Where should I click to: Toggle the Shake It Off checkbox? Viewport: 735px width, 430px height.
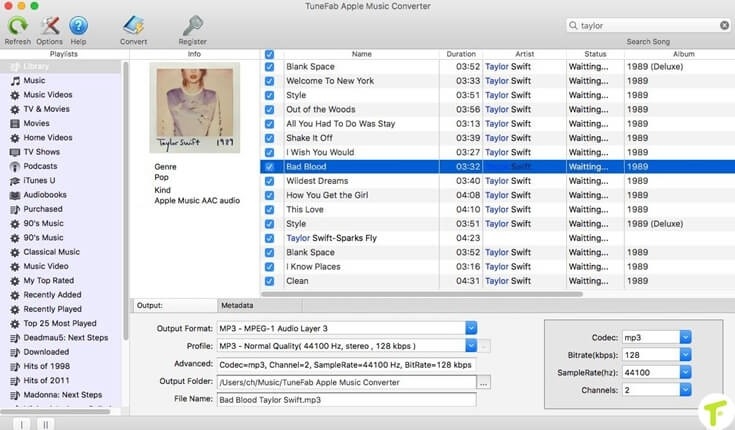[269, 138]
